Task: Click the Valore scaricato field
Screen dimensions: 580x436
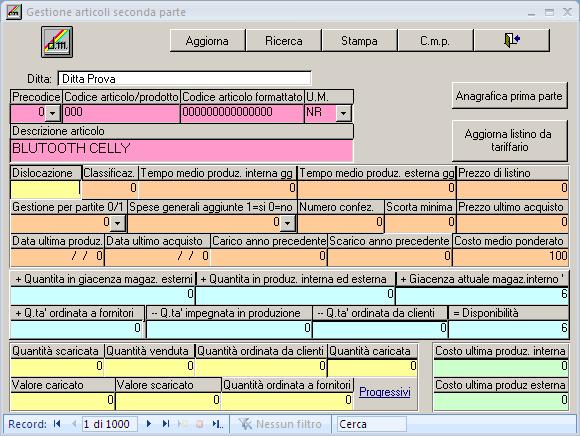Action: (168, 401)
